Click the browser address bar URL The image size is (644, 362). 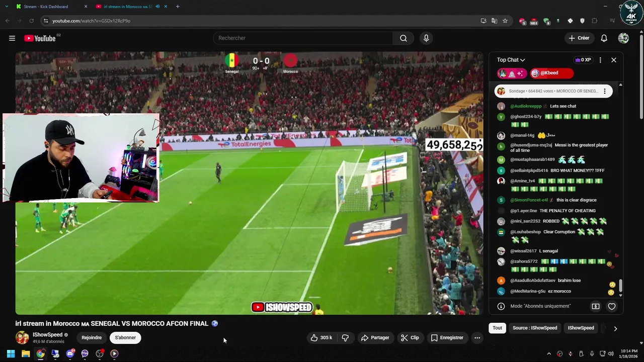coord(92,21)
